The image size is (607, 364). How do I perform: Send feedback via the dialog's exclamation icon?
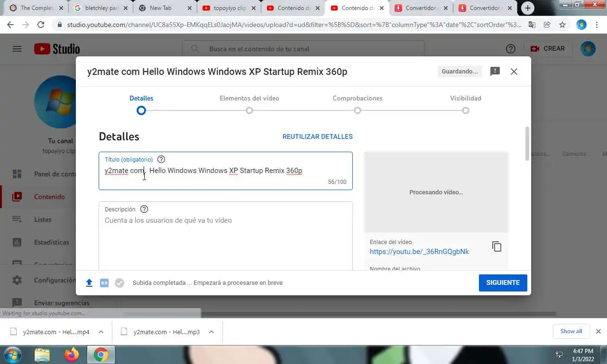(x=495, y=72)
